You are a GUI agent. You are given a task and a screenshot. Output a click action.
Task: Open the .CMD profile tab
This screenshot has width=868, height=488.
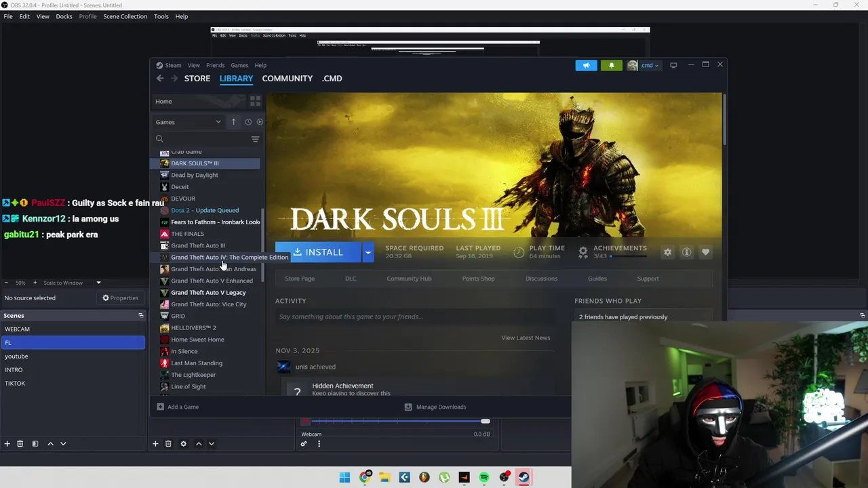(332, 79)
